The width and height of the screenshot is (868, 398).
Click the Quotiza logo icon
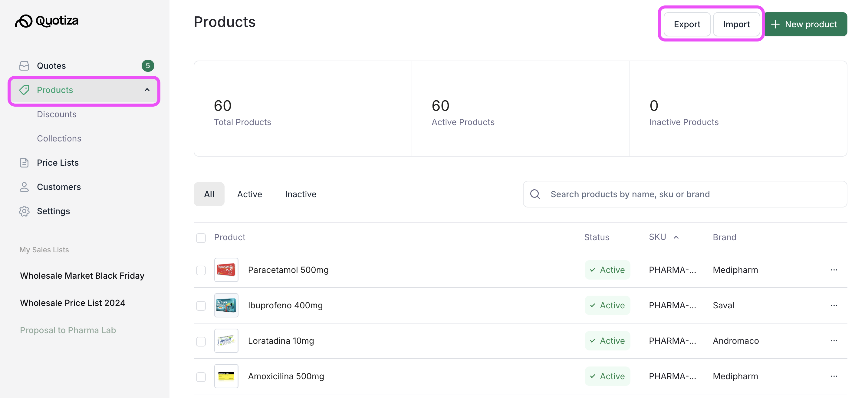click(x=24, y=21)
